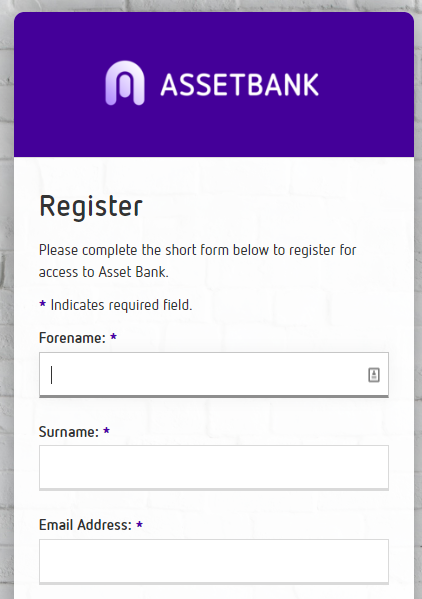The image size is (422, 599).
Task: Click the Surname field label
Action: [69, 432]
